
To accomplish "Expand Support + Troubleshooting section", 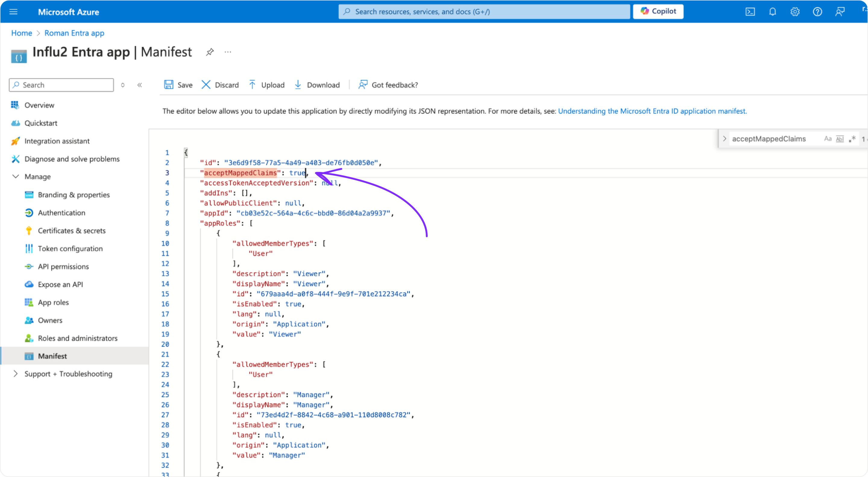I will (x=15, y=374).
